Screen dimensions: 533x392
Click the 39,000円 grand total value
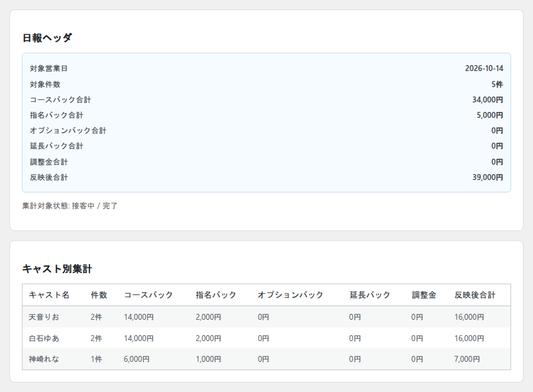click(488, 177)
